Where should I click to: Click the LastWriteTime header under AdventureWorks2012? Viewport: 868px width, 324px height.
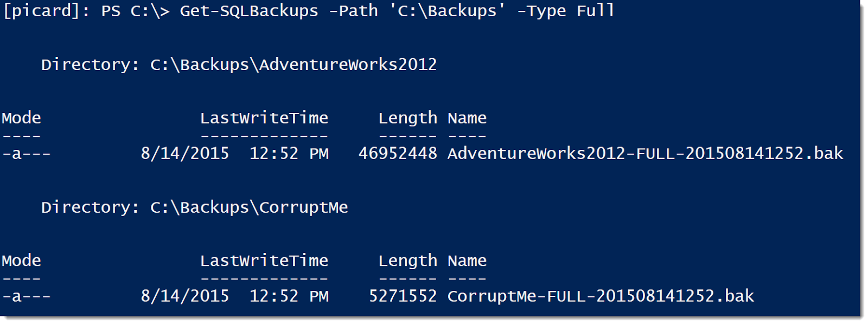point(264,118)
